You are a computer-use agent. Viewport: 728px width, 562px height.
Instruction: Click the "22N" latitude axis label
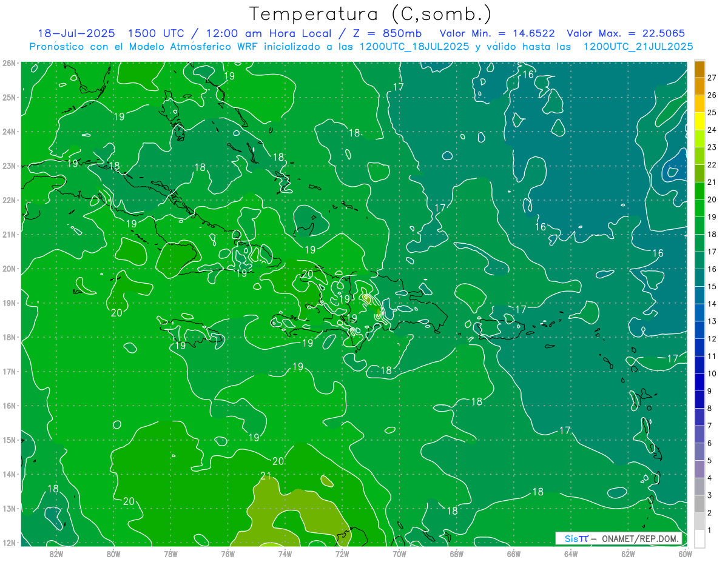[9, 200]
